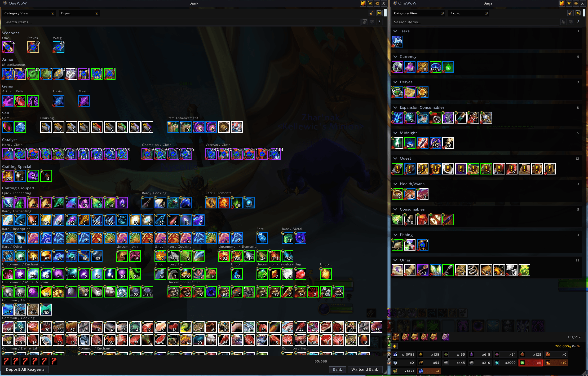
Task: Select the Crafting Special item with count 20
Action: 8,176
